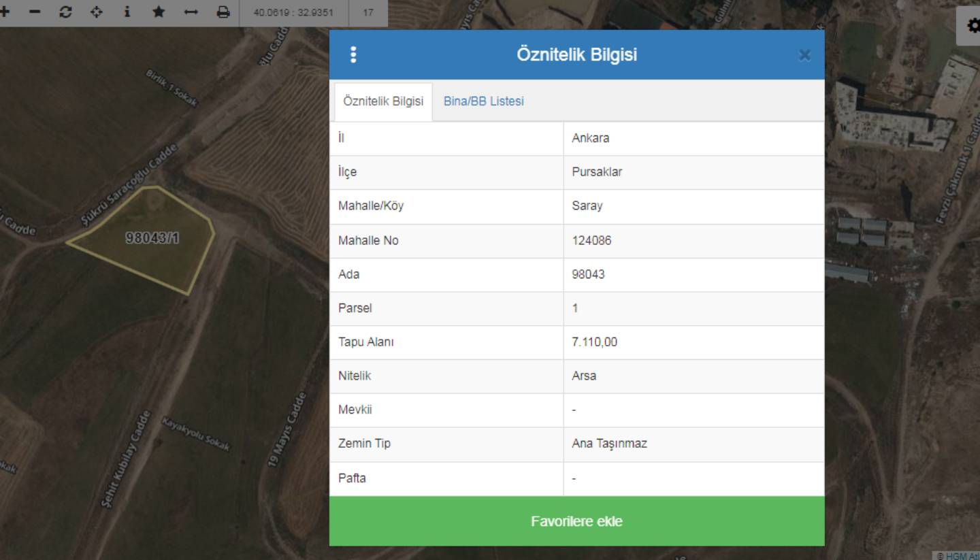Click the value Ankara
Screen dimensions: 980x560
click(591, 138)
